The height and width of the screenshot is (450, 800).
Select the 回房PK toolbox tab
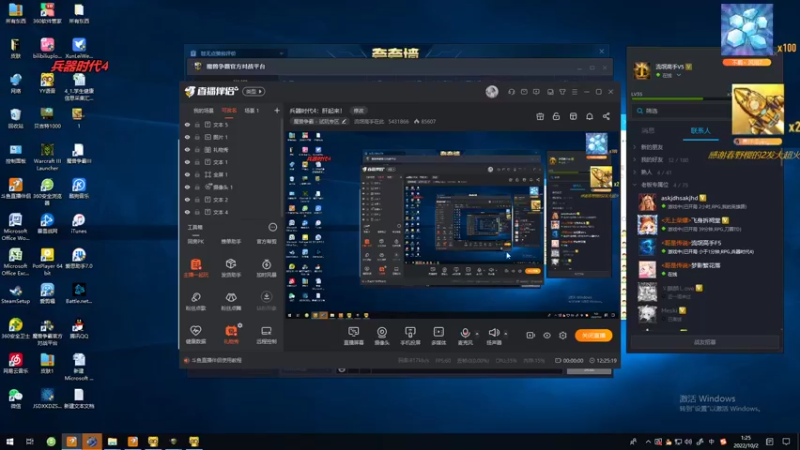[195, 241]
